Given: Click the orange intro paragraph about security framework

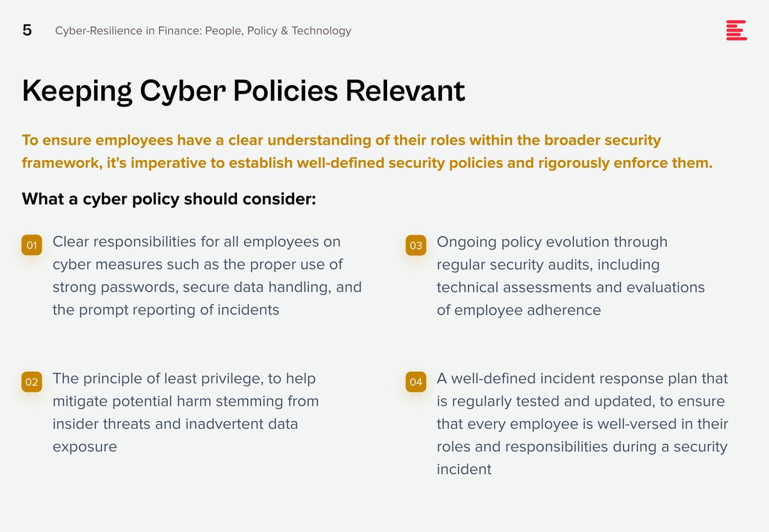Looking at the screenshot, I should (x=367, y=151).
